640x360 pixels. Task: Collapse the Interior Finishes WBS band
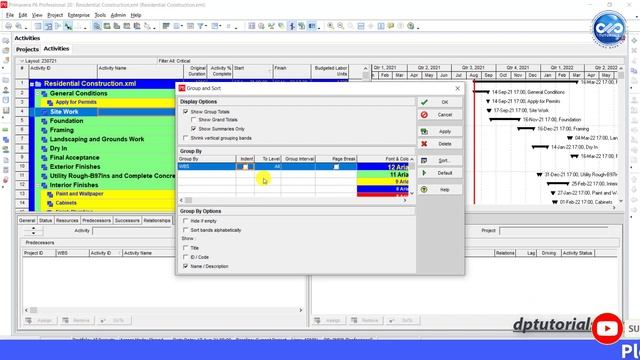pyautogui.click(x=38, y=185)
